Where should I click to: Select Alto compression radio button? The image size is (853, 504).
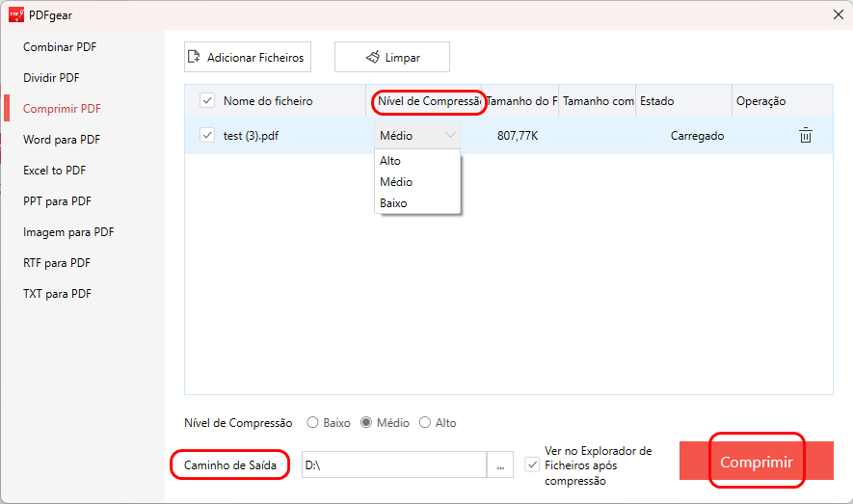(425, 422)
